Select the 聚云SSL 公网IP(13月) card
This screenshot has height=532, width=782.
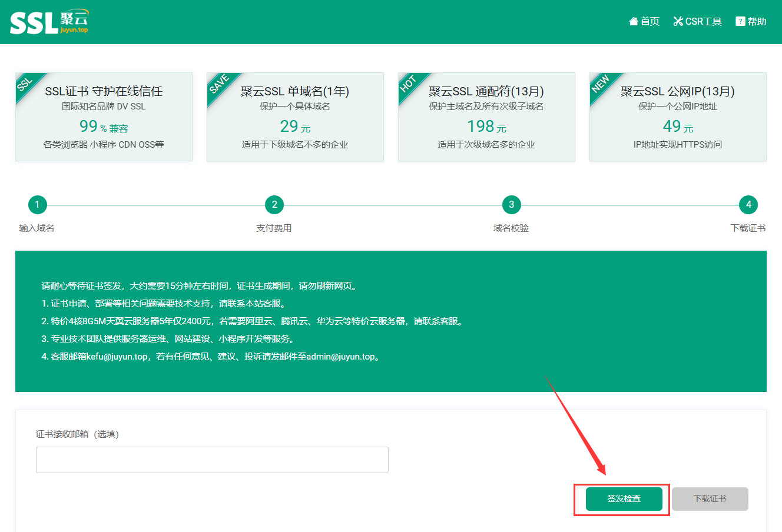coord(678,117)
